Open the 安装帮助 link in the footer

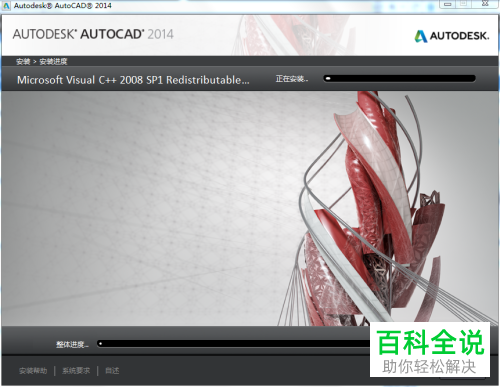33,371
